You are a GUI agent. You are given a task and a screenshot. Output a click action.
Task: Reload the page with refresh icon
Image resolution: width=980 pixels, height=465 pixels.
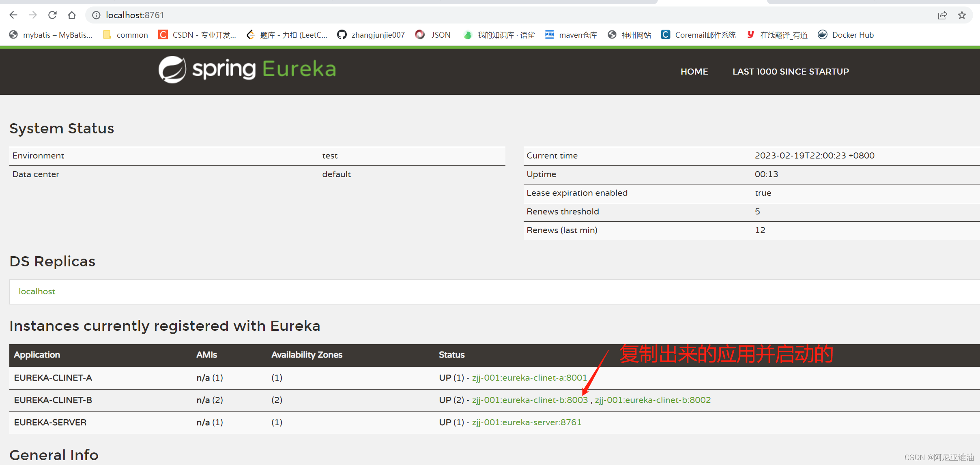(x=52, y=15)
